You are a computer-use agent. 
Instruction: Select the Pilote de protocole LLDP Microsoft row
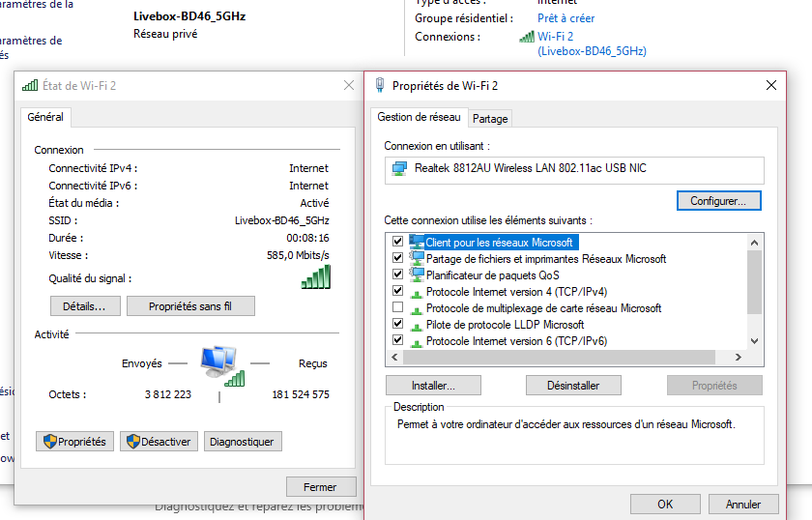pos(505,325)
